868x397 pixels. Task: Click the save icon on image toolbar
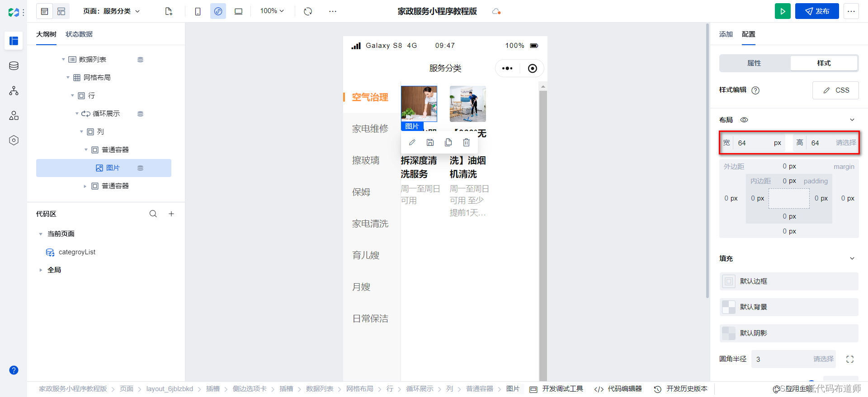pyautogui.click(x=430, y=143)
